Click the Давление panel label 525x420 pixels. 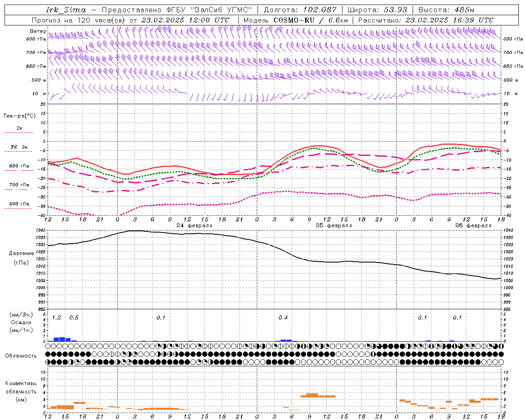tap(21, 253)
